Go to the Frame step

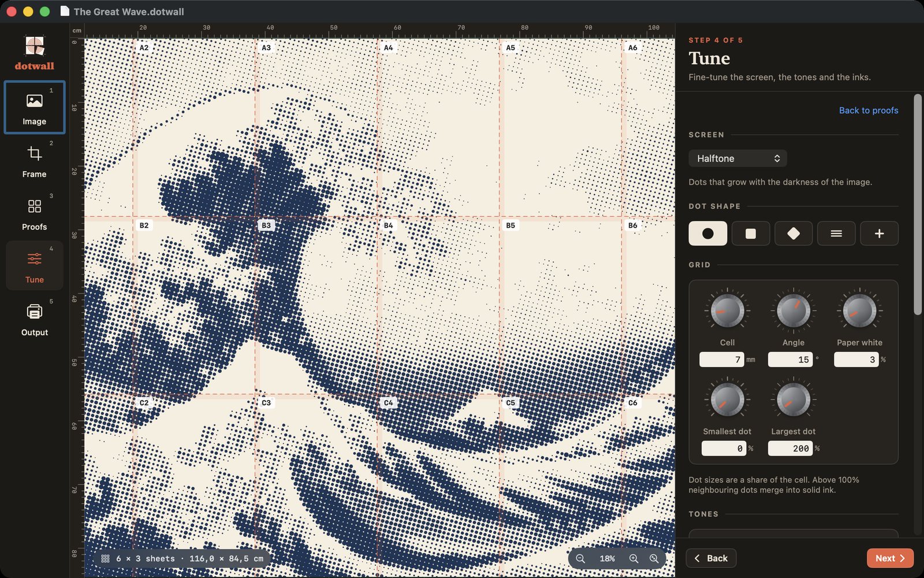35,160
